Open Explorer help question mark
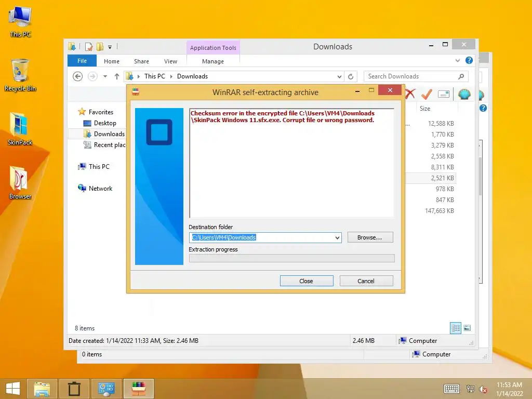532x399 pixels. [469, 60]
